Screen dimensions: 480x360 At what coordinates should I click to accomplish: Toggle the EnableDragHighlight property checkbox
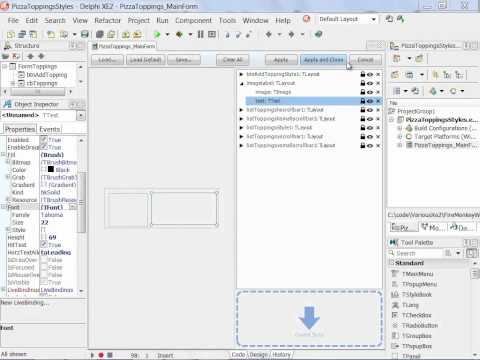(x=44, y=147)
